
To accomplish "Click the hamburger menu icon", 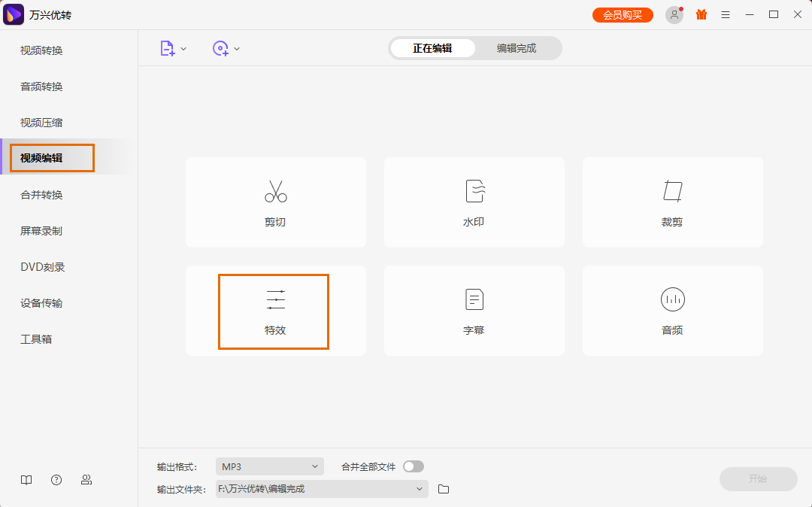I will tap(725, 14).
